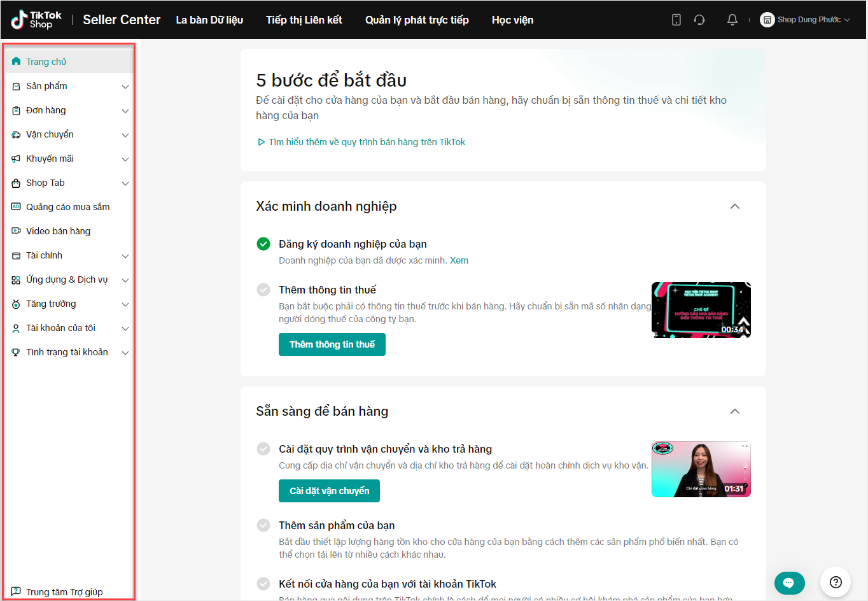Expand the Tăng trưởng menu chevron
This screenshot has height=601, width=868.
[x=125, y=304]
